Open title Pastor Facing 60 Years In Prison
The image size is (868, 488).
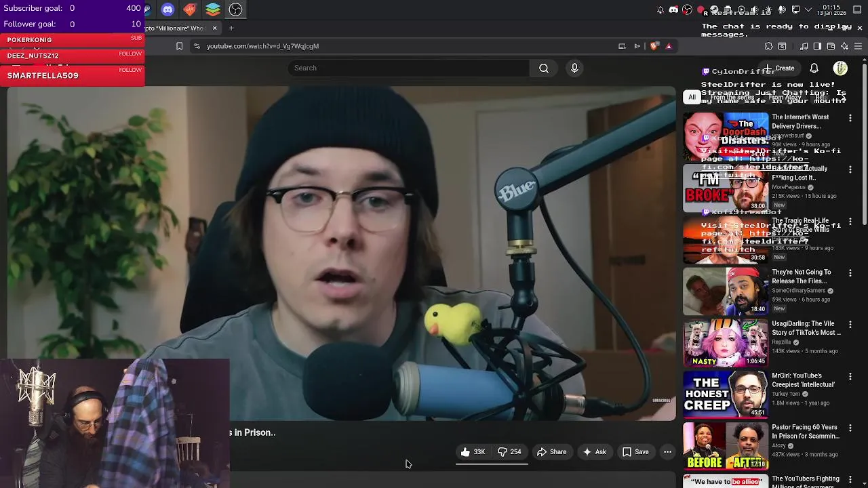806,432
